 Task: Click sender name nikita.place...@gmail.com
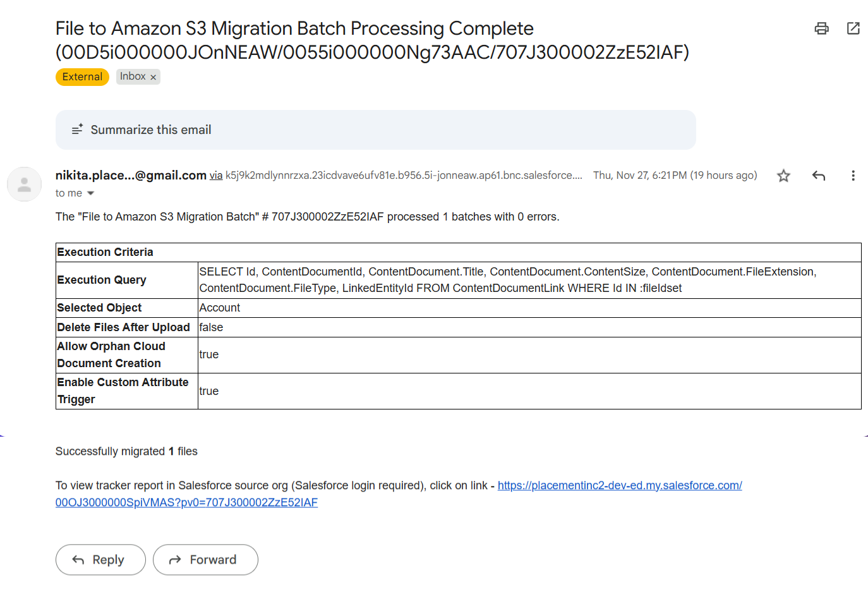click(131, 175)
